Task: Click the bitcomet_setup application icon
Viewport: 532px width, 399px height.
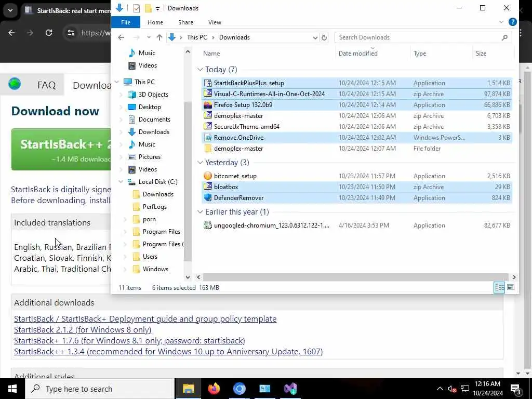Action: (x=208, y=176)
